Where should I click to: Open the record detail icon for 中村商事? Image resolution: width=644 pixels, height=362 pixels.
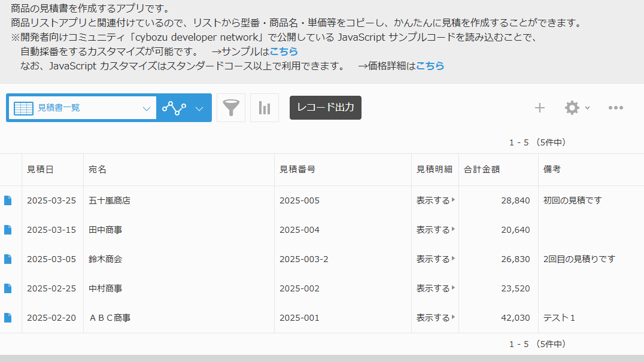click(8, 288)
